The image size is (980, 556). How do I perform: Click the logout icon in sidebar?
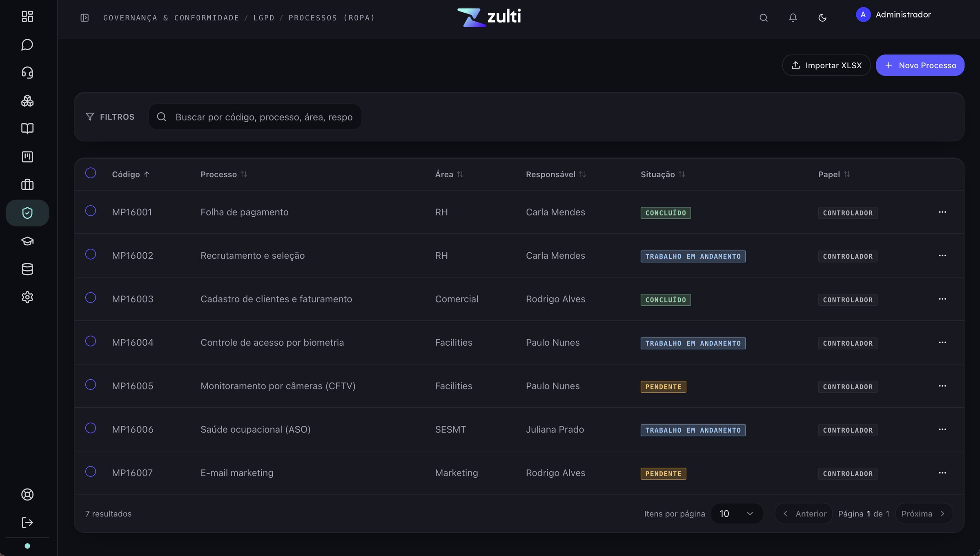pyautogui.click(x=27, y=523)
